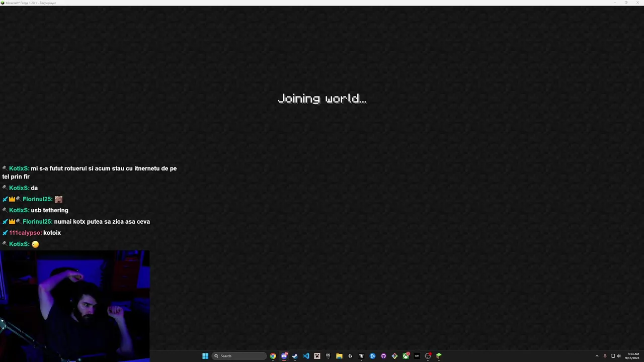Open Discord from the taskbar
The image size is (644, 362).
(284, 356)
